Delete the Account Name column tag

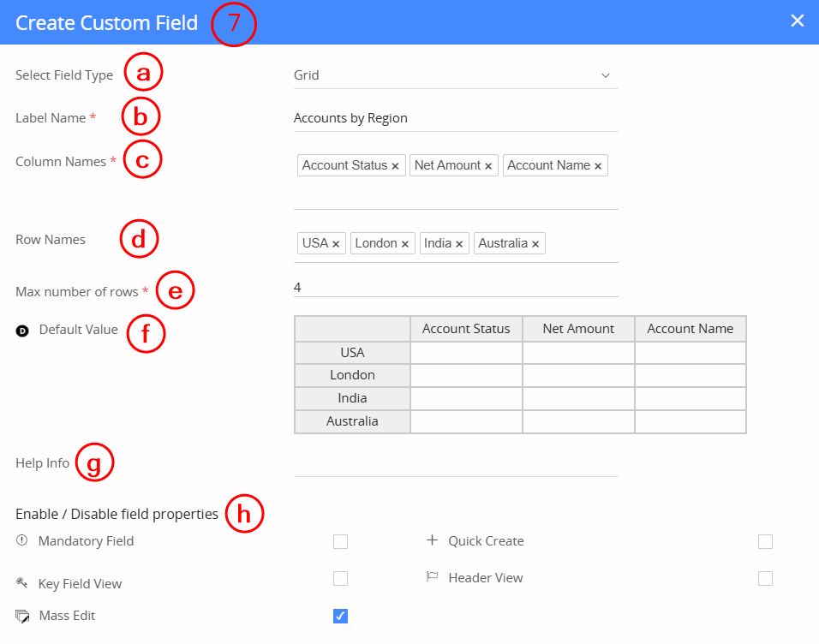tap(598, 166)
